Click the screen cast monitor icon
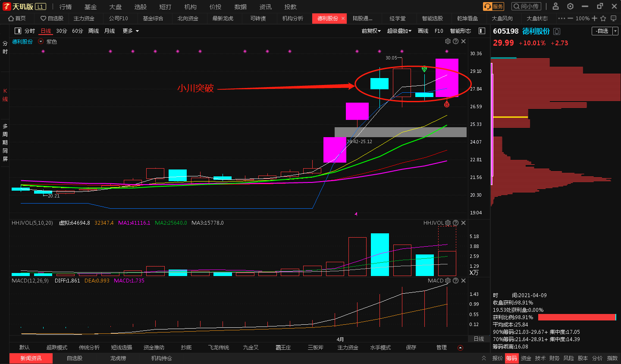621x364 pixels. 613,19
